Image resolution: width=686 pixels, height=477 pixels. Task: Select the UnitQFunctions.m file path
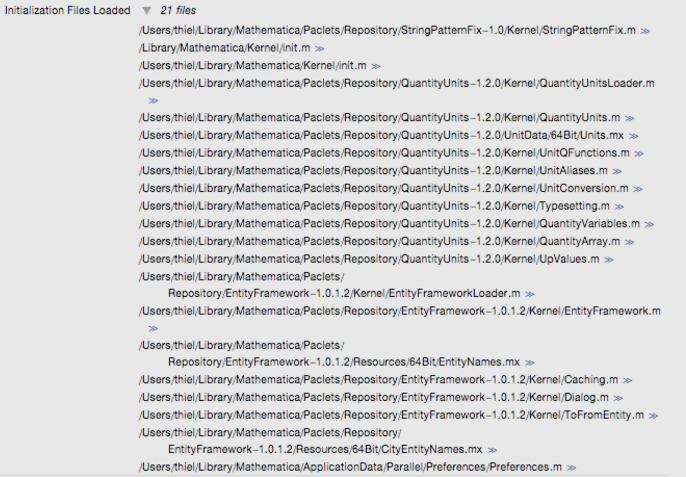(x=384, y=153)
